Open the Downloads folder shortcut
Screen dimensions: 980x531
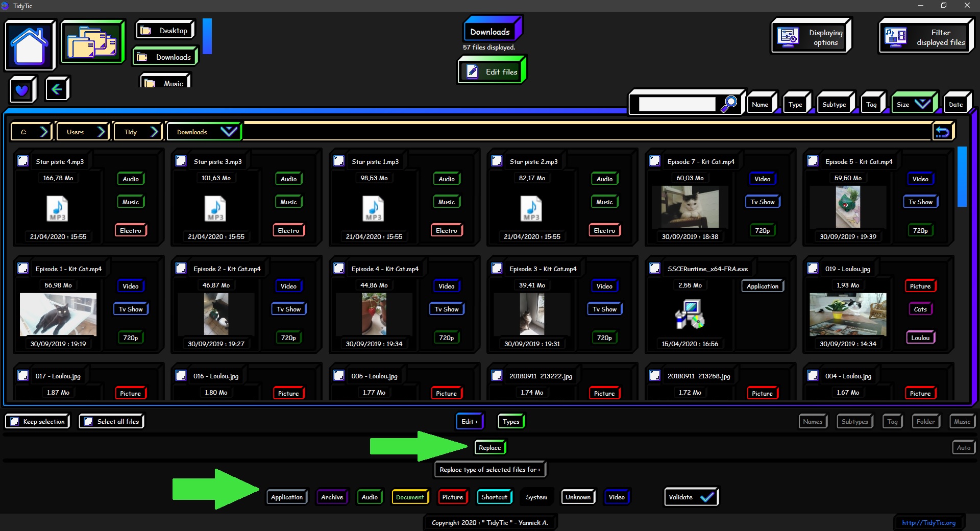165,57
